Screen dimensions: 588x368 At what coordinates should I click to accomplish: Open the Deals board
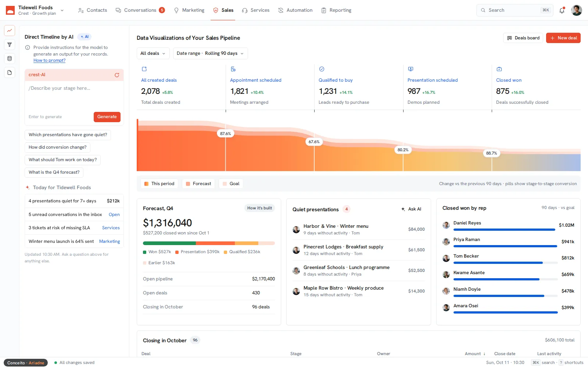(523, 38)
